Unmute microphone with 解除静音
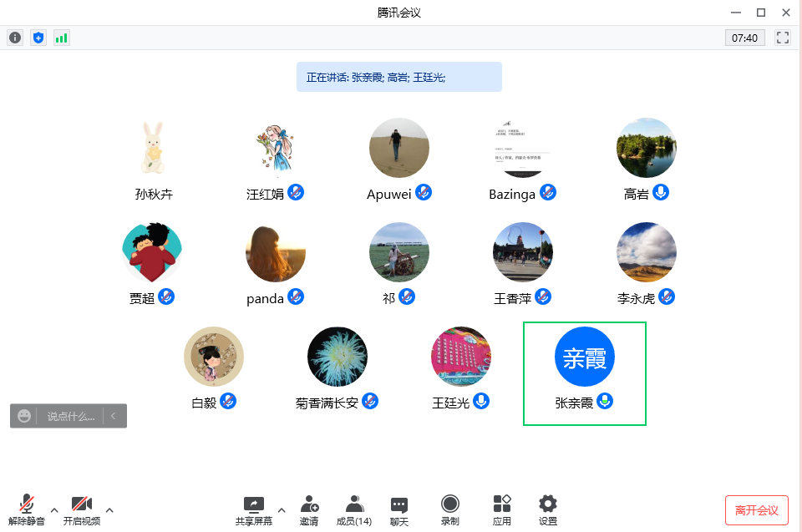Image resolution: width=802 pixels, height=532 pixels. tap(27, 509)
